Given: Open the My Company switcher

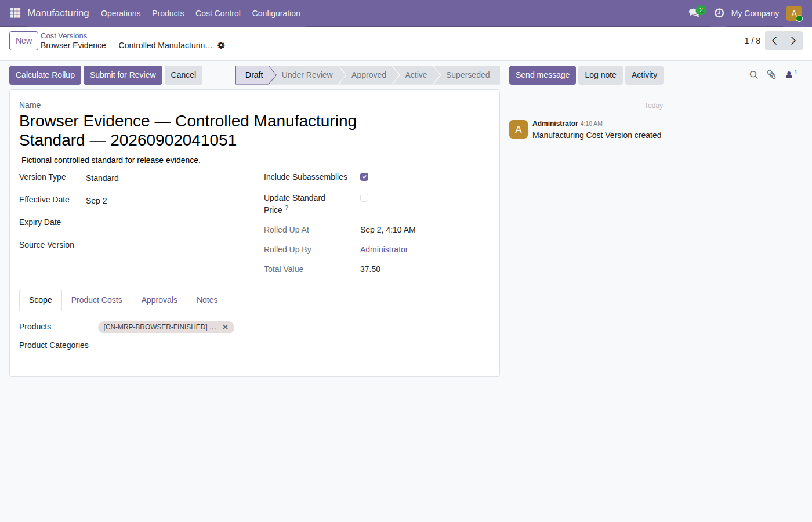Looking at the screenshot, I should coord(755,13).
